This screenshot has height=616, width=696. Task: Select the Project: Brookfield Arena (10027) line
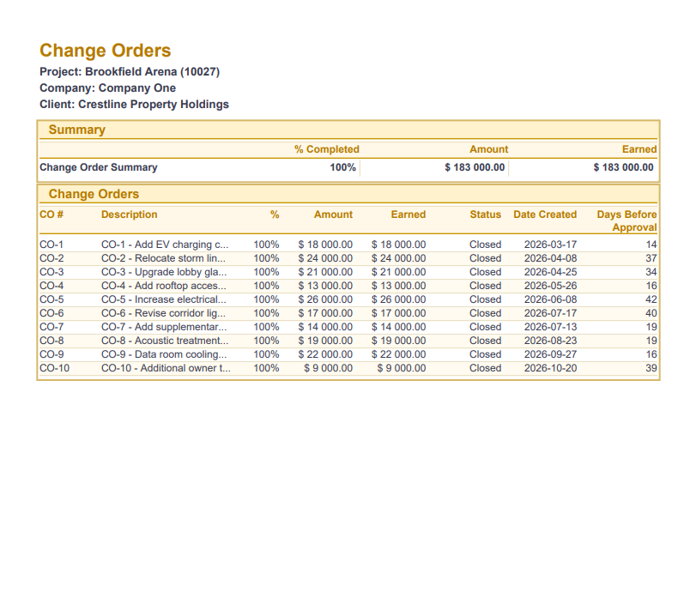[x=130, y=72]
